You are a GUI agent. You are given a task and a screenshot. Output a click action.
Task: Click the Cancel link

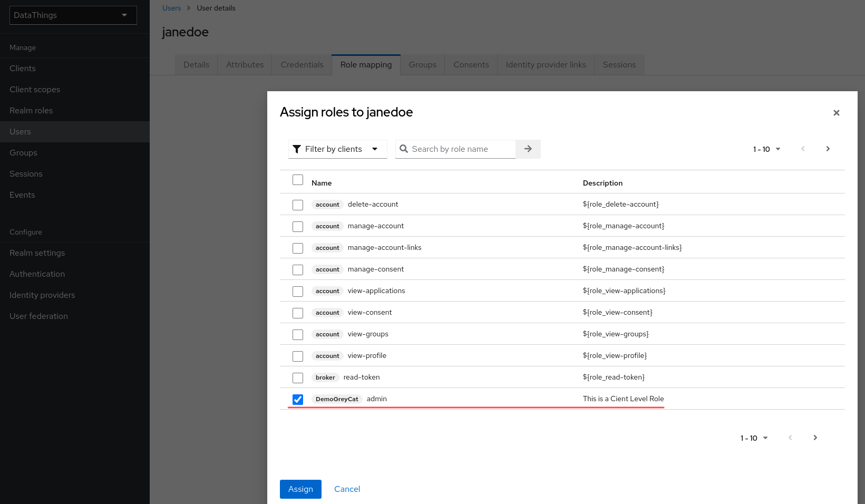[x=347, y=489]
